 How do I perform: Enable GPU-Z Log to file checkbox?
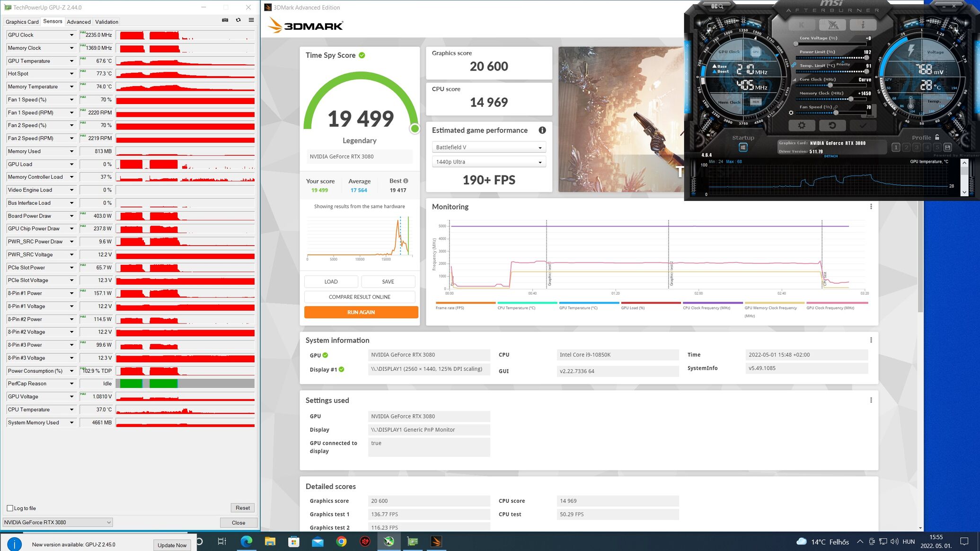point(10,508)
